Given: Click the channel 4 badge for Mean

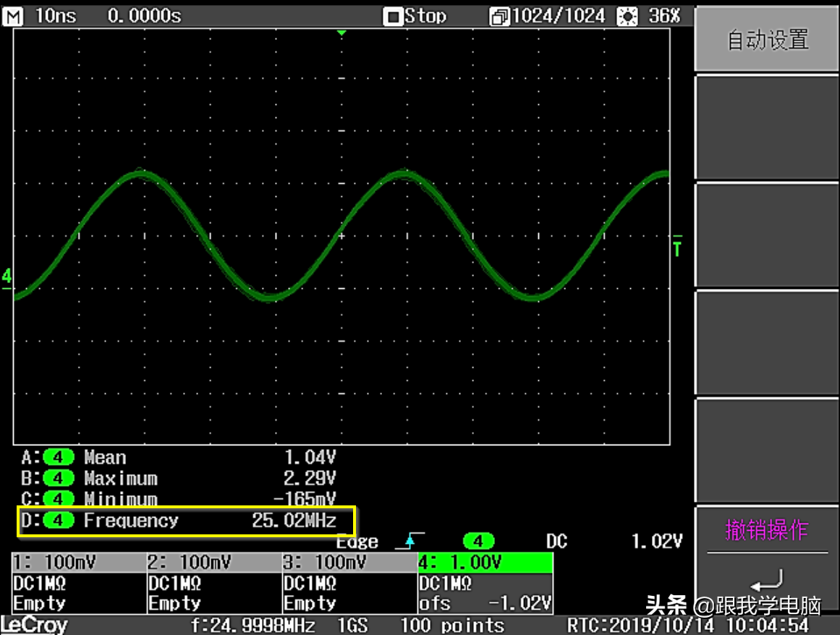Looking at the screenshot, I should click(59, 458).
